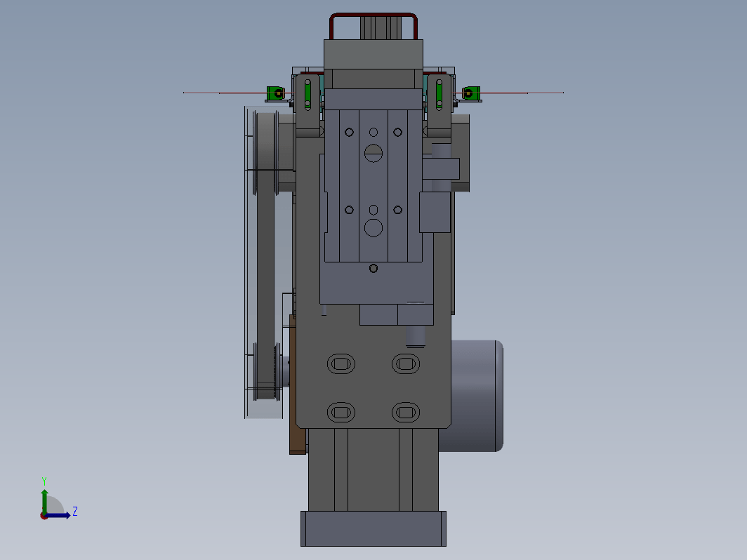The width and height of the screenshot is (747, 560).
Task: Pick the brown plate beside the lower pulley
Action: point(296,384)
